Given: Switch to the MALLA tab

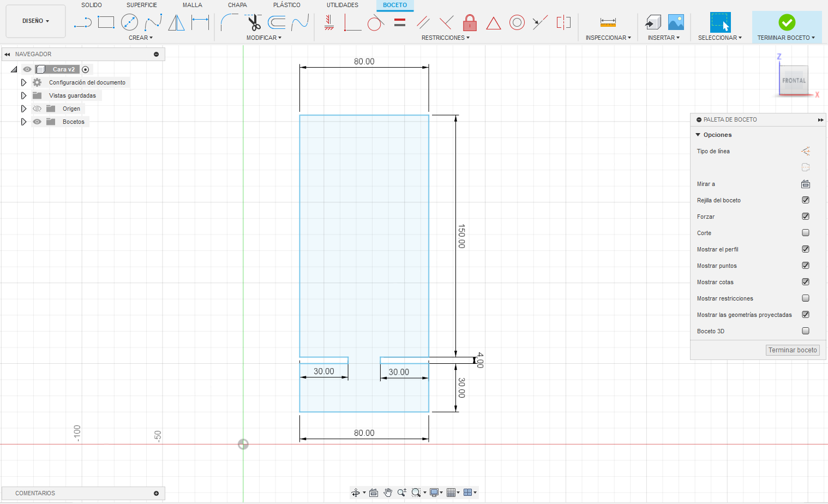Looking at the screenshot, I should click(193, 5).
